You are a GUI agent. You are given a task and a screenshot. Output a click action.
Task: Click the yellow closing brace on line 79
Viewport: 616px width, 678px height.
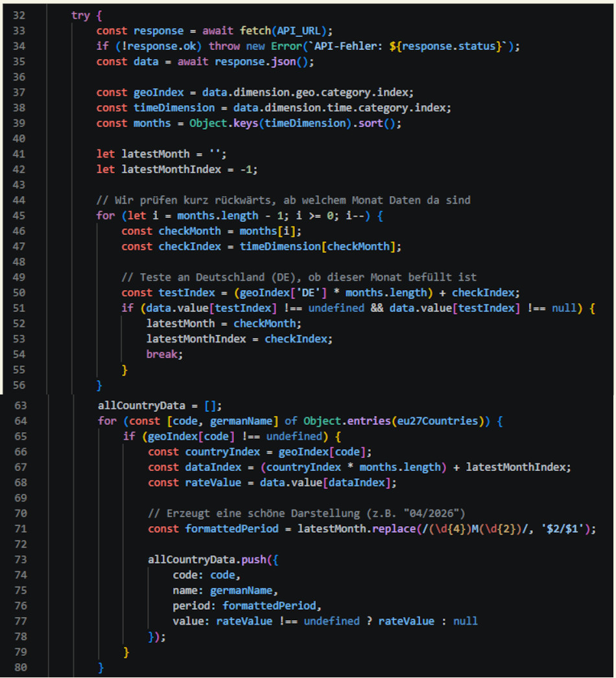(x=126, y=652)
